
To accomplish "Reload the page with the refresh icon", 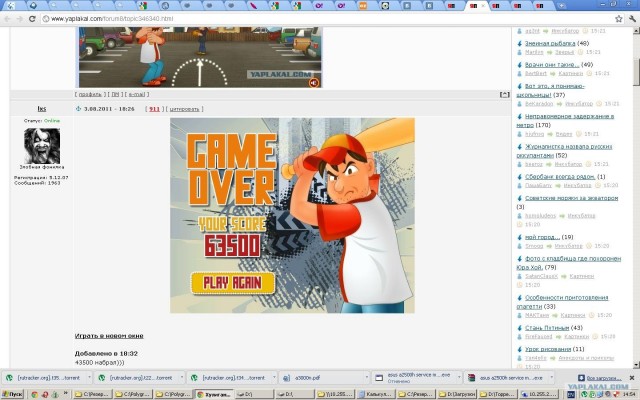I will [32, 19].
